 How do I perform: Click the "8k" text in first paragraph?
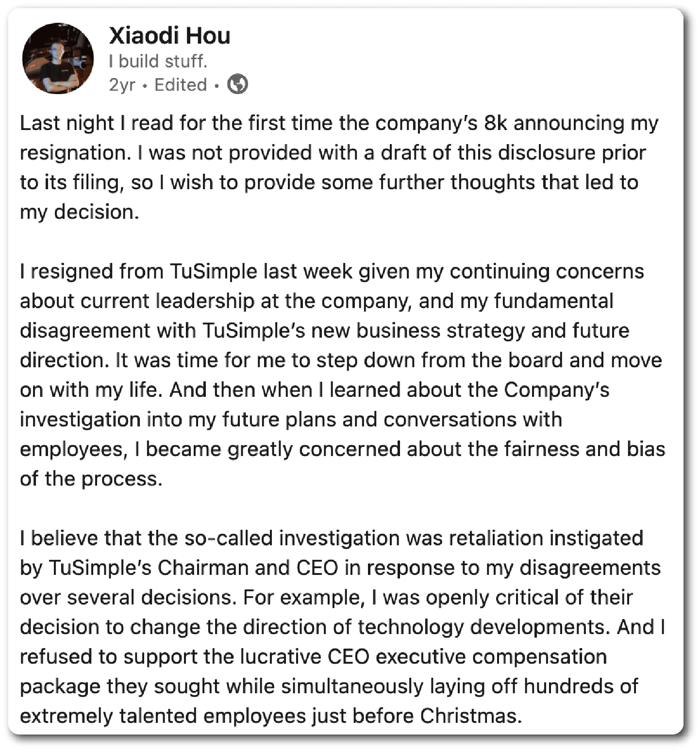click(495, 123)
